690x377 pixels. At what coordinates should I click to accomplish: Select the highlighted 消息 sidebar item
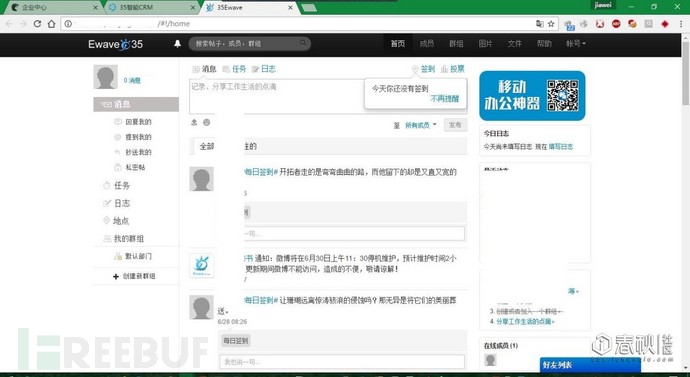tap(136, 104)
